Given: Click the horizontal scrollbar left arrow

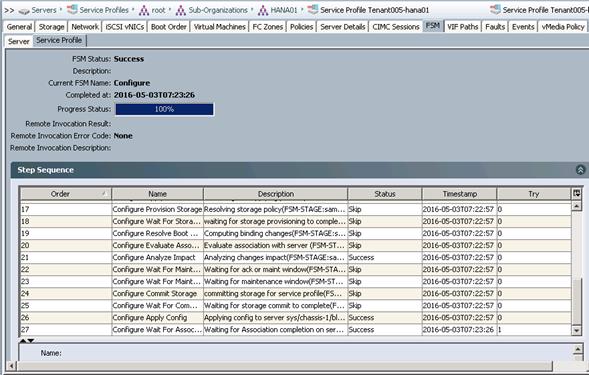Looking at the screenshot, I should tap(11, 366).
